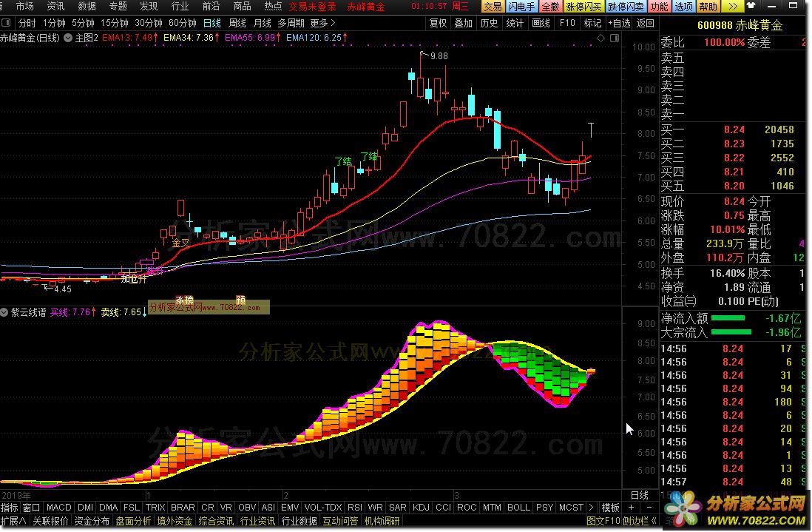Viewport: 812px width, 532px height.
Task: Open the 资讯 menu
Action: click(55, 7)
